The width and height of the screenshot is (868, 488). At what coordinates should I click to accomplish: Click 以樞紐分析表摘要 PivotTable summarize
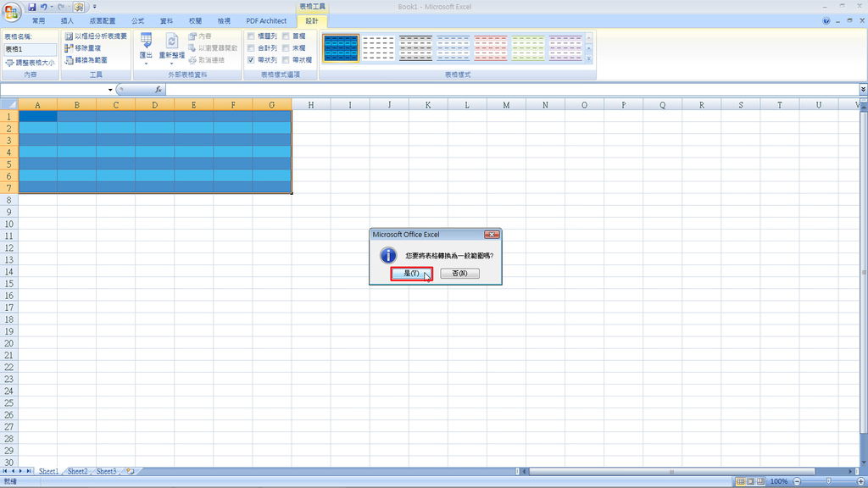(97, 36)
